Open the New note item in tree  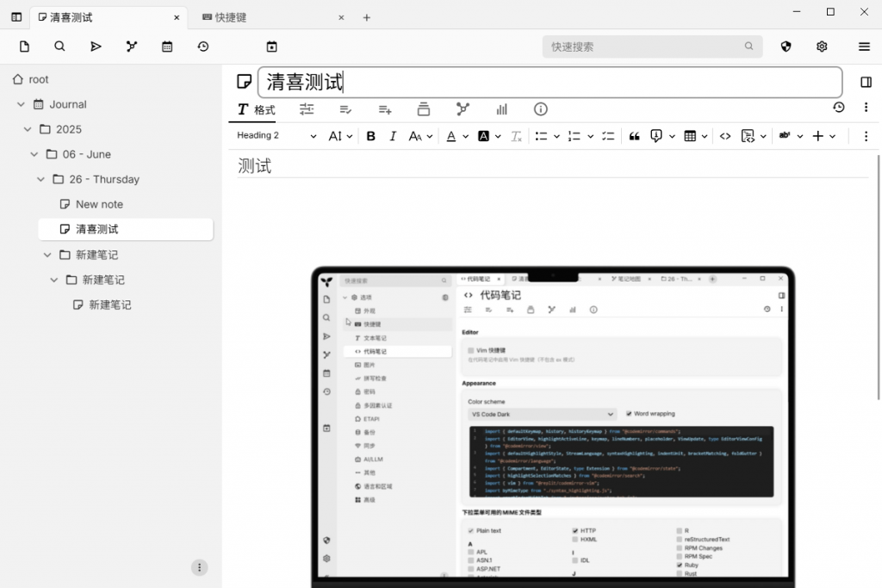pos(99,204)
